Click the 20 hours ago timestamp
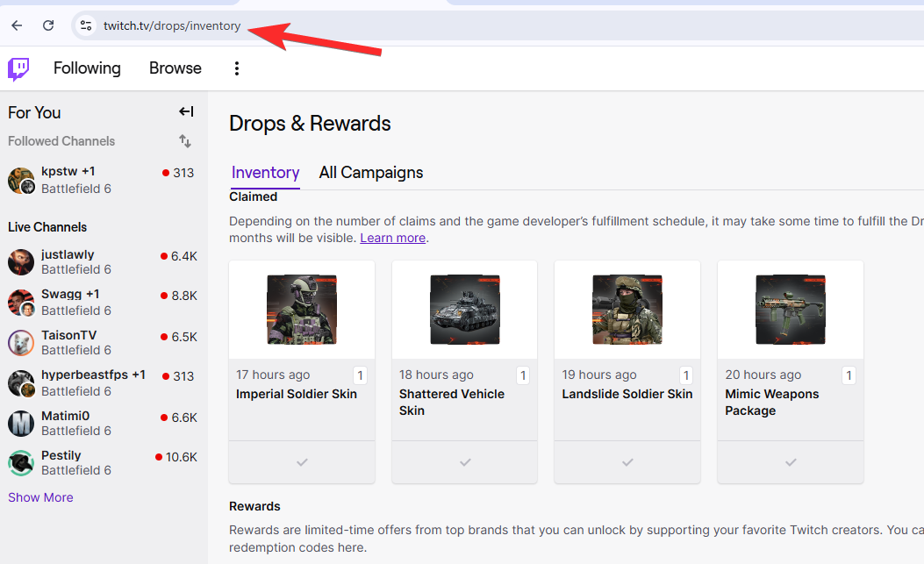 [x=763, y=375]
